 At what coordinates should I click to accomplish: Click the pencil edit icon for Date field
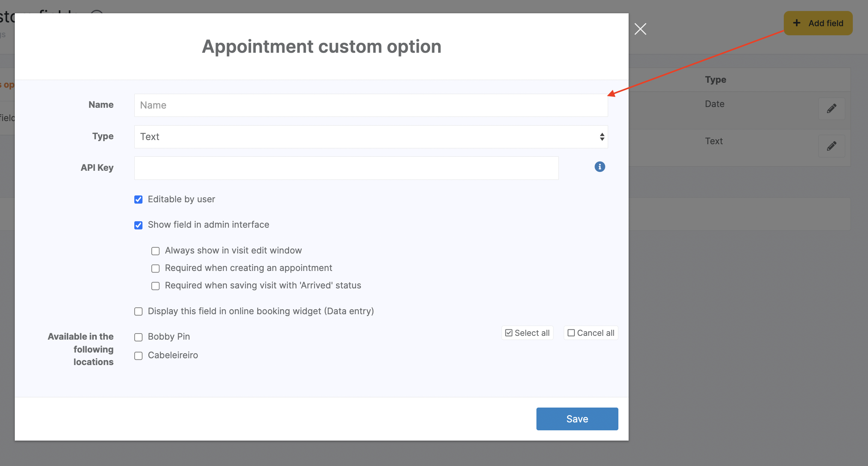pyautogui.click(x=831, y=109)
